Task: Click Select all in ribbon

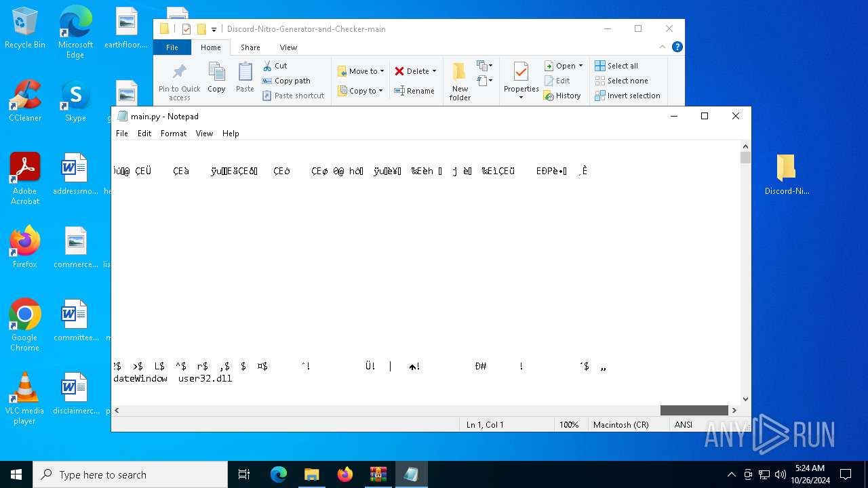Action: 616,66
